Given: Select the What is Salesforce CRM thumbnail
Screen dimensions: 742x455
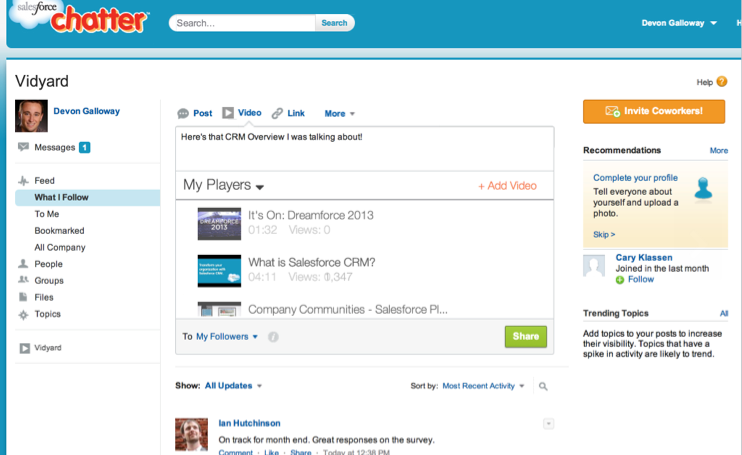Looking at the screenshot, I should tap(219, 271).
